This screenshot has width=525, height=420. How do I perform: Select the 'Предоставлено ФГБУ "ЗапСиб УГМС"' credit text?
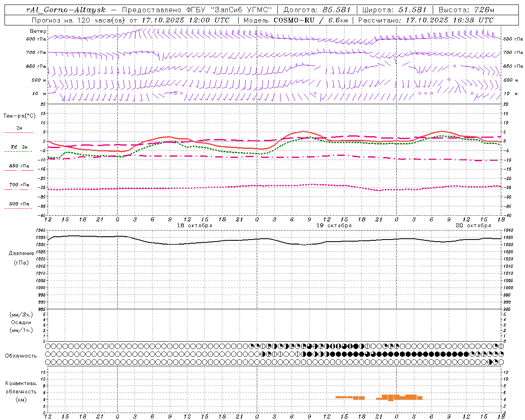tap(197, 10)
